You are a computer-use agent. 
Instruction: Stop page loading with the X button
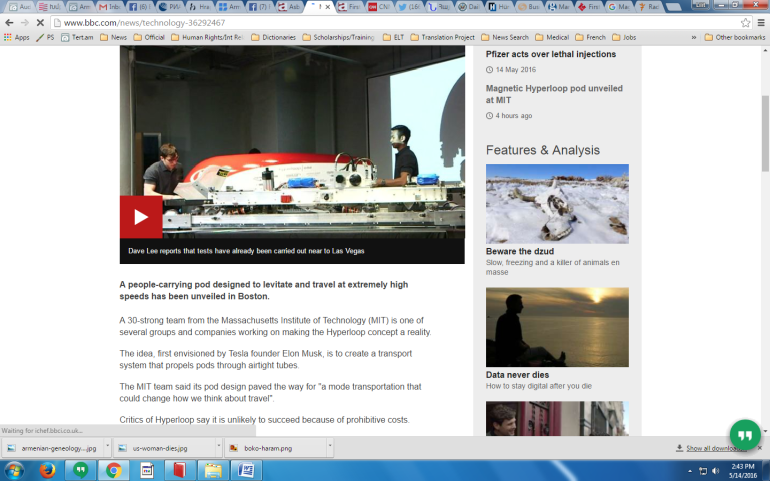[x=40, y=23]
